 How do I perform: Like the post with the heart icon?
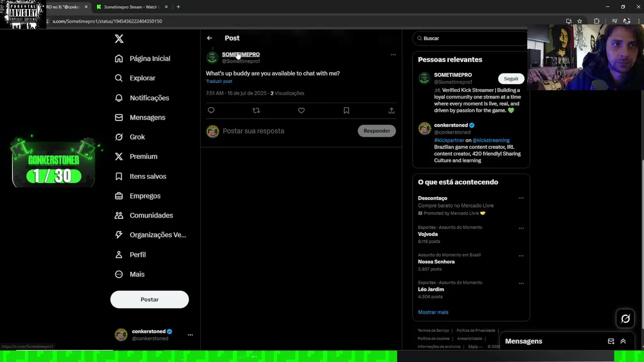click(x=301, y=111)
